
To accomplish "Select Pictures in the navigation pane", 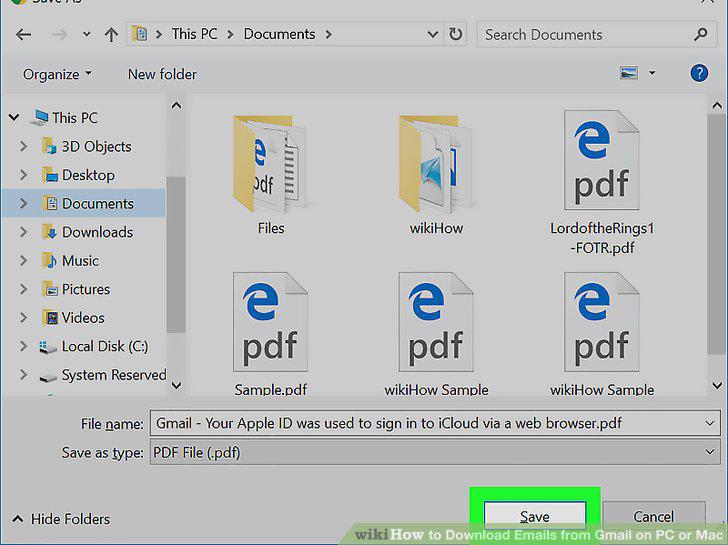I will pyautogui.click(x=86, y=289).
